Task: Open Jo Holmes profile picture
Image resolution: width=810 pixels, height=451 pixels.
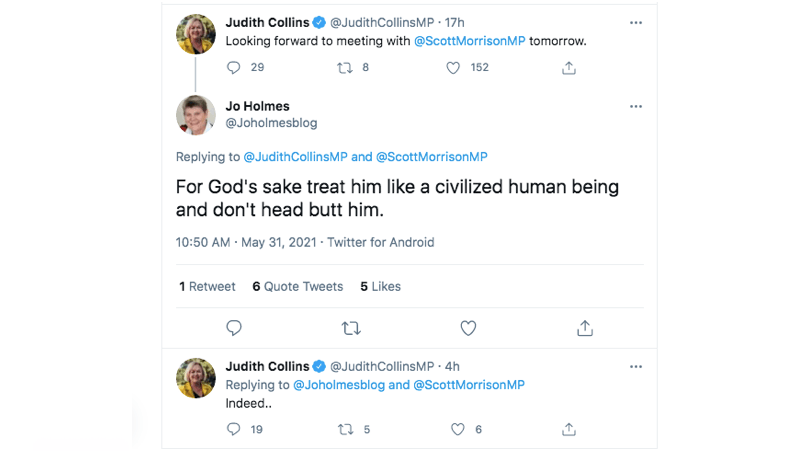Action: [196, 115]
